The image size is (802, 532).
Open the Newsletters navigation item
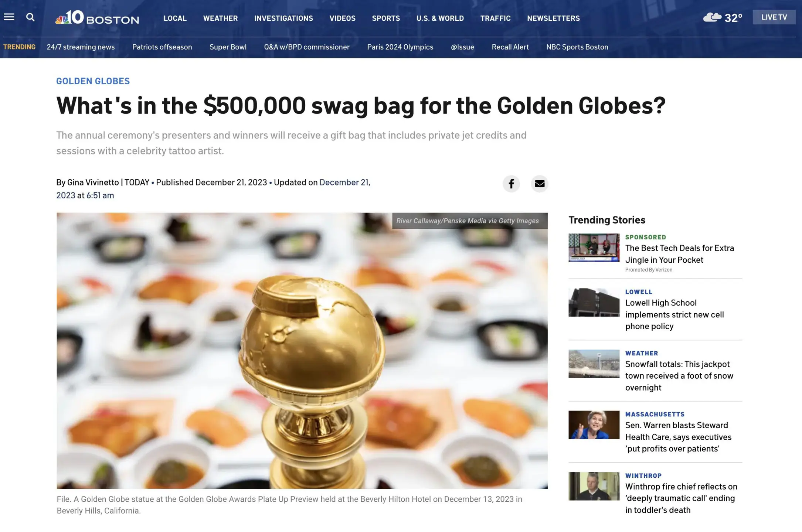coord(553,18)
